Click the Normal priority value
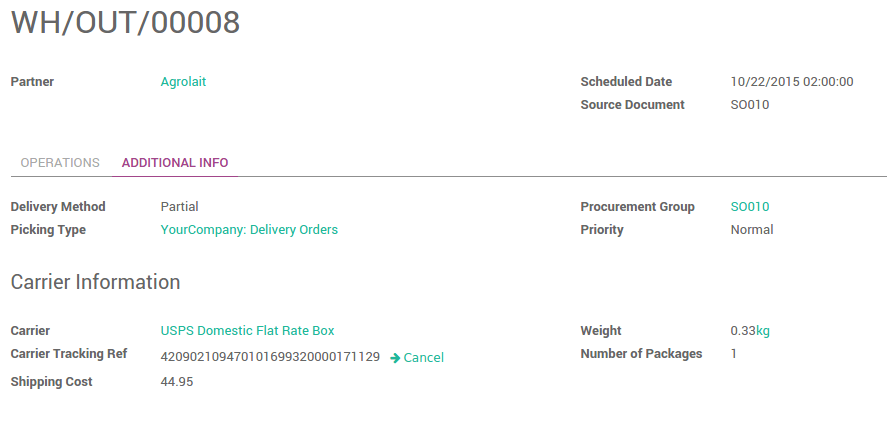The image size is (887, 421). [752, 230]
